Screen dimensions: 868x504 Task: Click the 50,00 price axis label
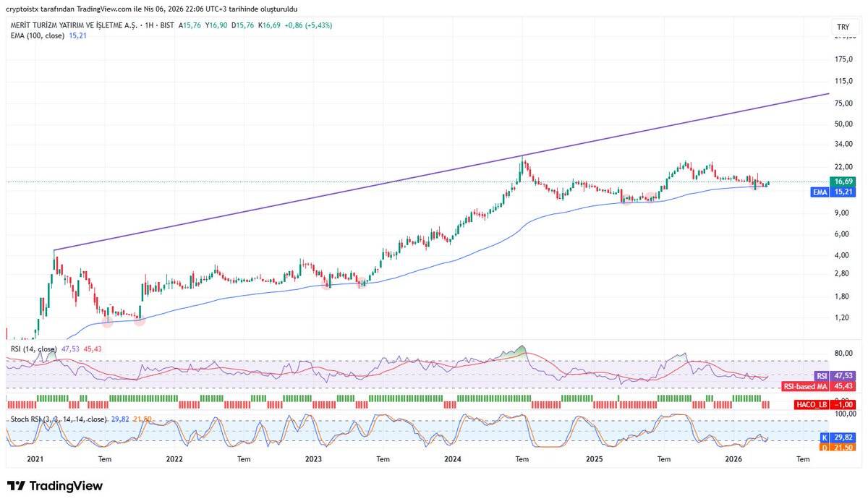pos(843,124)
